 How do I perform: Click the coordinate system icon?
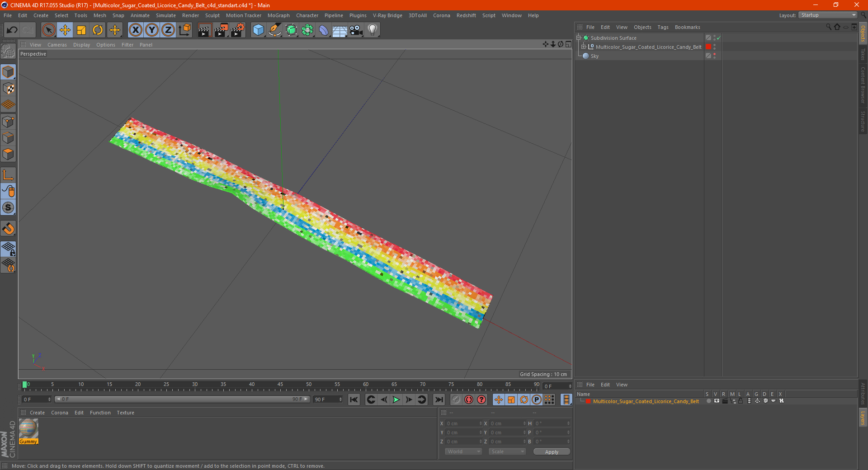click(x=184, y=30)
